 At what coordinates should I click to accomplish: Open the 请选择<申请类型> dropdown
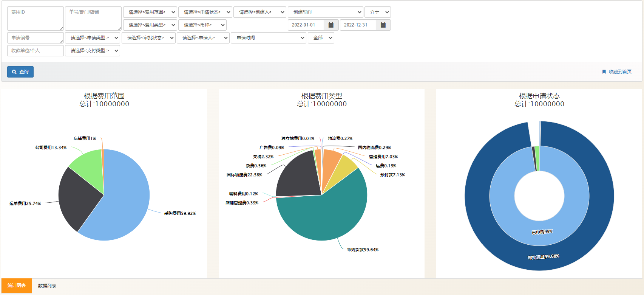click(93, 38)
